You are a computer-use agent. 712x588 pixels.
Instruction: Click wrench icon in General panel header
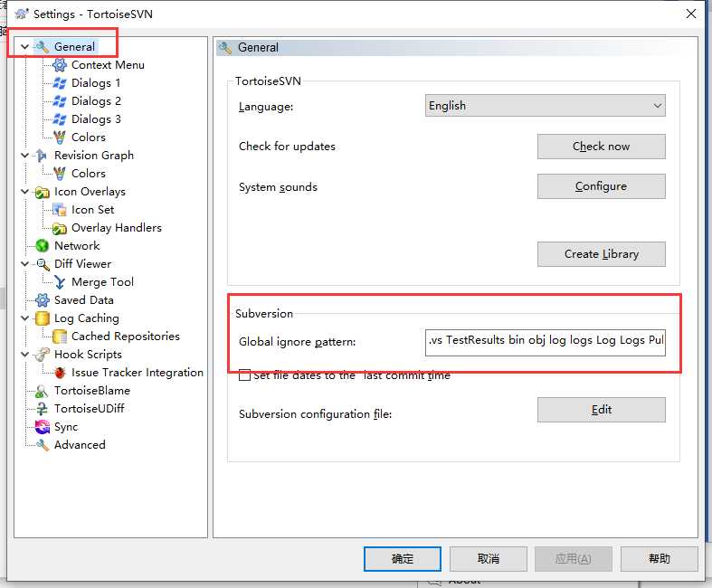click(x=225, y=47)
